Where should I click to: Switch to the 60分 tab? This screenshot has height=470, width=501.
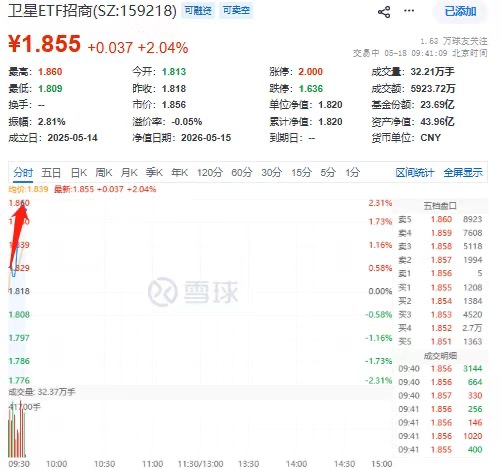click(242, 173)
